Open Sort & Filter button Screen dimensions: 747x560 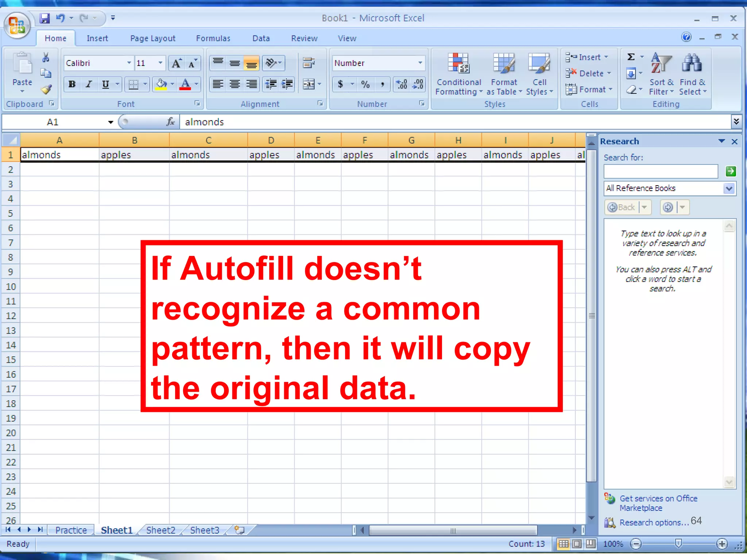tap(661, 74)
